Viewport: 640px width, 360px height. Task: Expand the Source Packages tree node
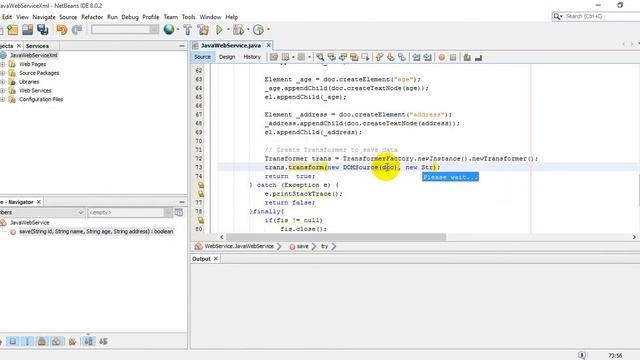3,73
